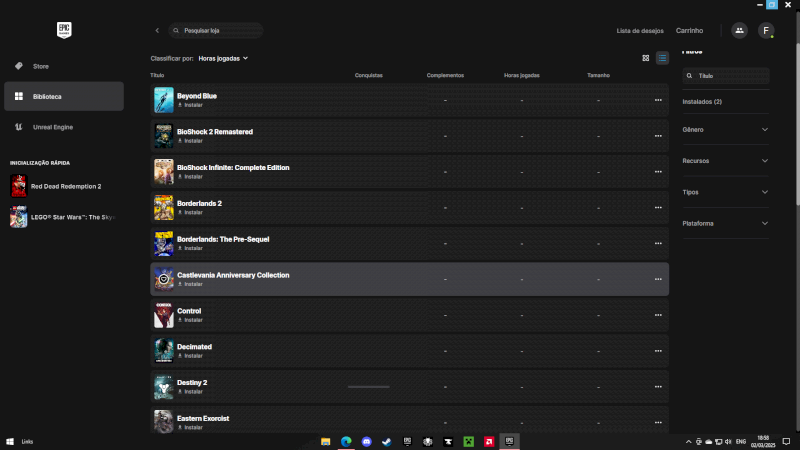Open three-dot menu for Control
800x450 pixels.
[x=657, y=315]
